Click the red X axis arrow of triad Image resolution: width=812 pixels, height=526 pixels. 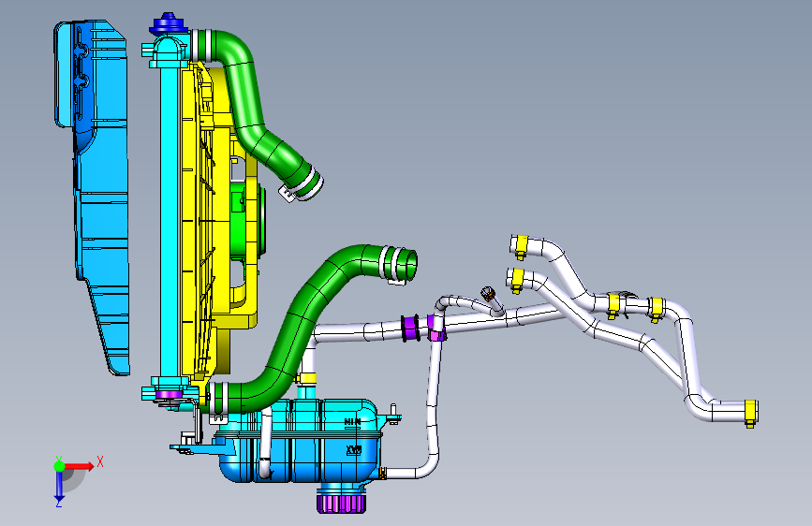click(x=79, y=466)
